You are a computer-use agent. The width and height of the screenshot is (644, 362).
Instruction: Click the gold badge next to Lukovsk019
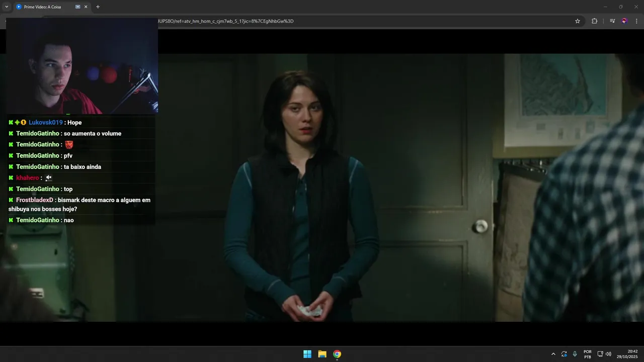click(23, 123)
